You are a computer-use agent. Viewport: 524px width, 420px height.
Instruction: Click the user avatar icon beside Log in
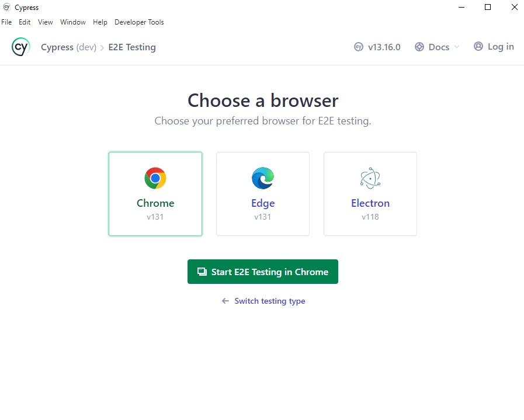(478, 47)
